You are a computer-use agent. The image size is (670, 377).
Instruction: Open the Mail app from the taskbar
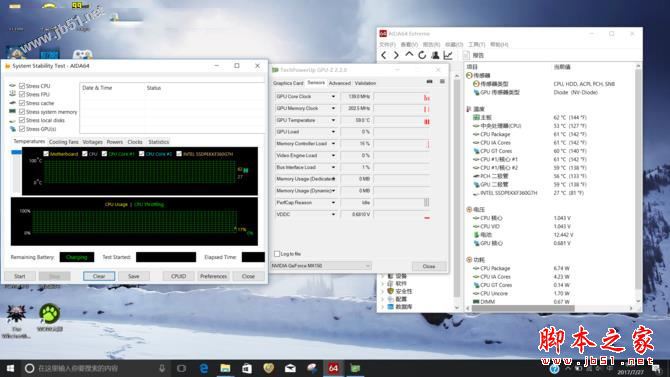point(290,368)
